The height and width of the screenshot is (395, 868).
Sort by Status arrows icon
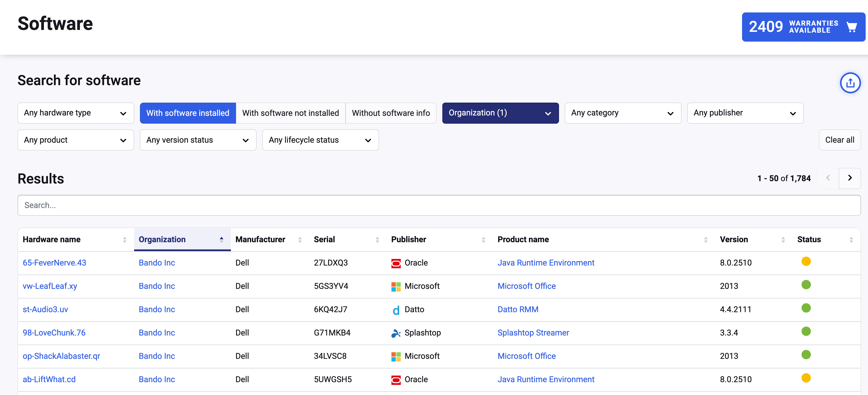pyautogui.click(x=851, y=240)
